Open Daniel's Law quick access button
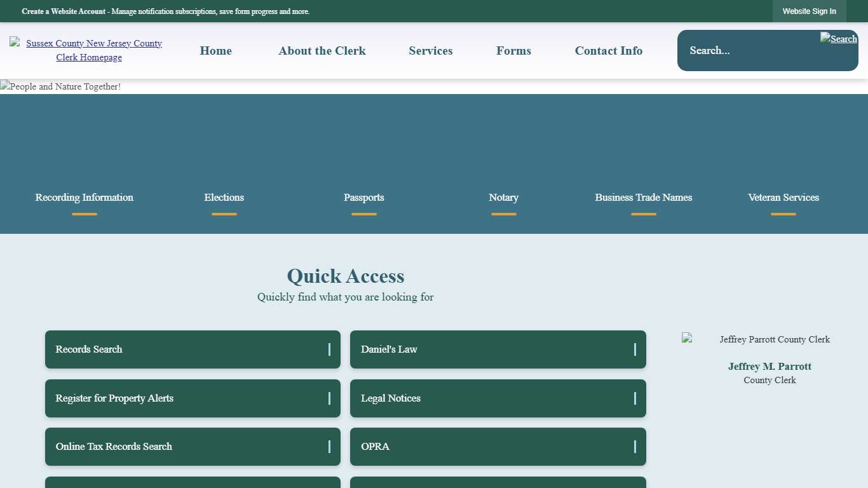Image resolution: width=868 pixels, height=488 pixels. click(x=498, y=349)
